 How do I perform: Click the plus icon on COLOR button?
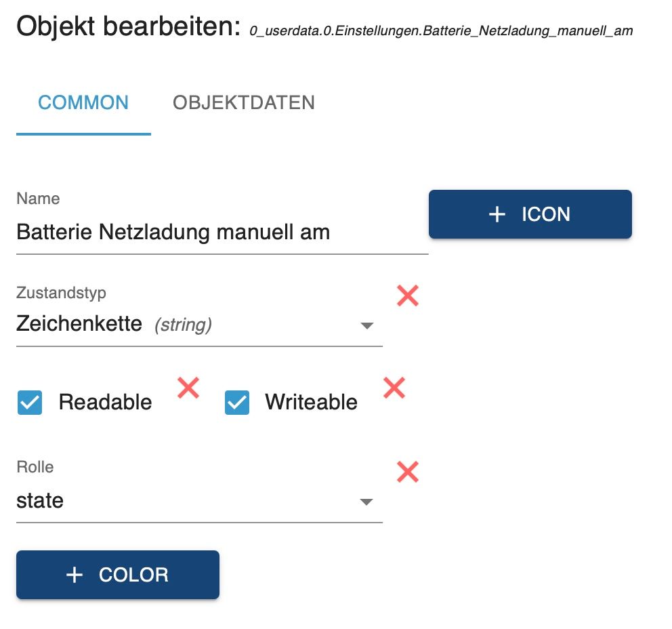75,575
